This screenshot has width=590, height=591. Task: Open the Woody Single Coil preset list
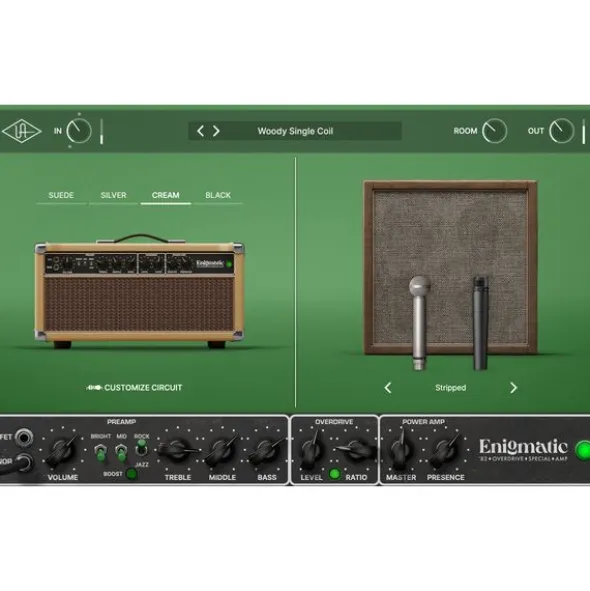(295, 131)
